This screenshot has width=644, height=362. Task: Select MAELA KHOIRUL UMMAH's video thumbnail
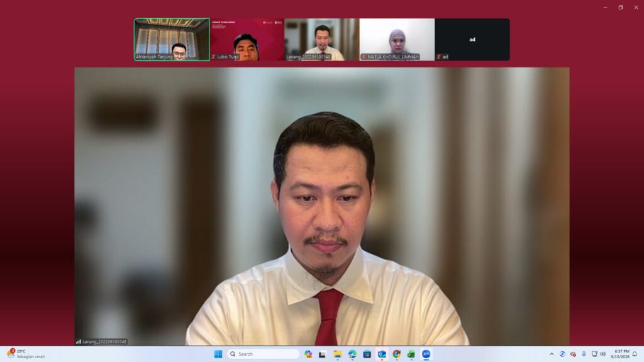(x=397, y=40)
